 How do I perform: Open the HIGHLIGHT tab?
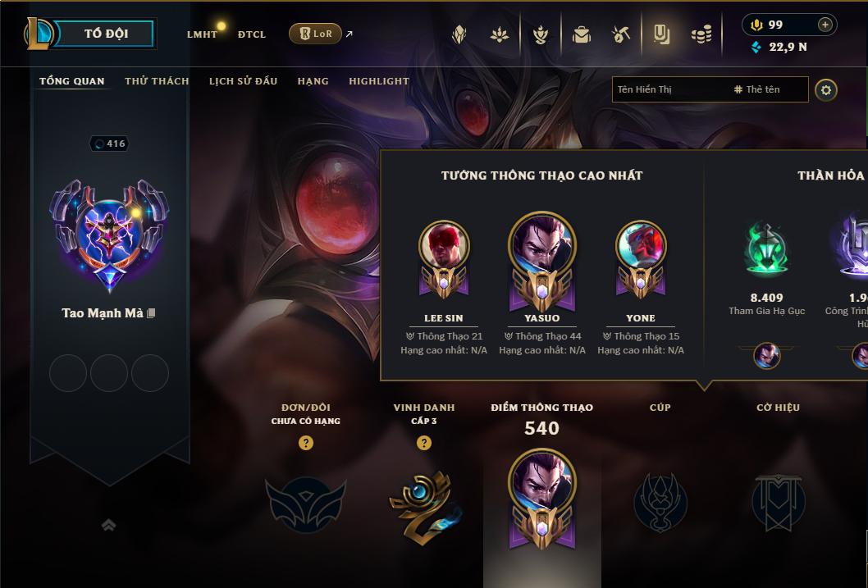(x=379, y=81)
